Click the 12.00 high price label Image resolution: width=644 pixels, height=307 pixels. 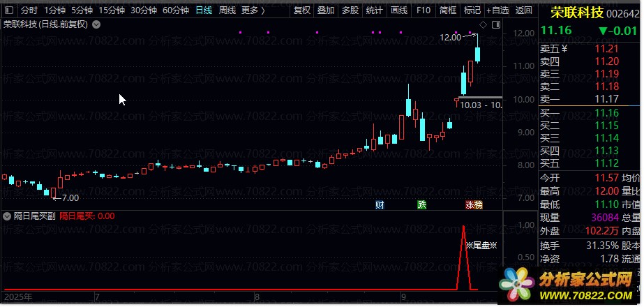450,38
